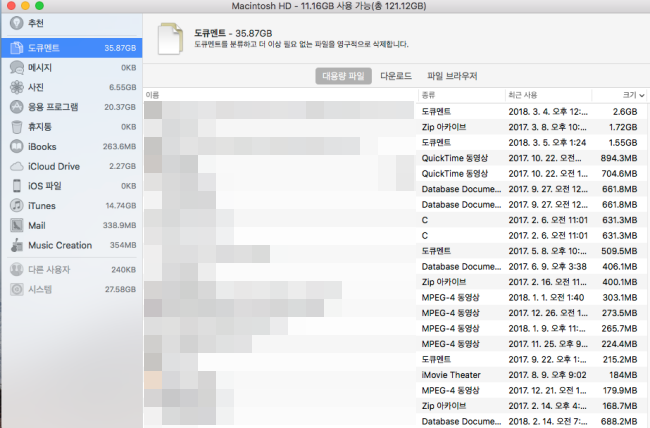Select the 894.3MB QuickTime 동영상 row
The image size is (650, 428).
click(395, 158)
